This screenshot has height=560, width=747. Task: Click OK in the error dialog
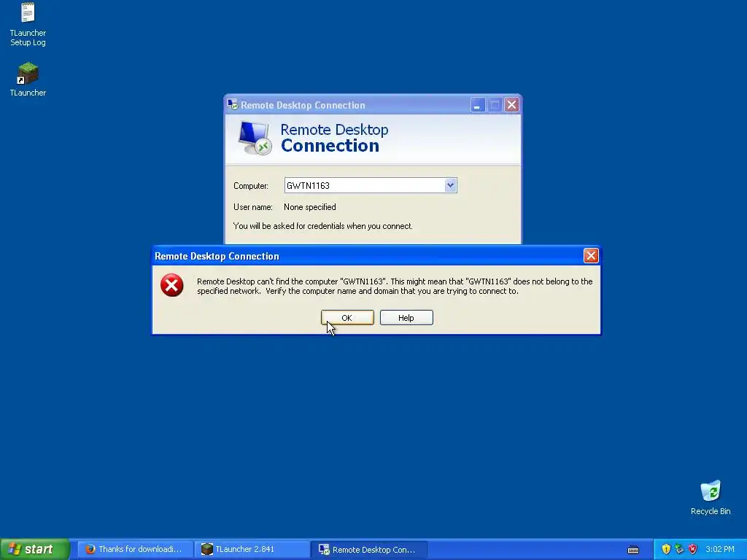(x=347, y=318)
